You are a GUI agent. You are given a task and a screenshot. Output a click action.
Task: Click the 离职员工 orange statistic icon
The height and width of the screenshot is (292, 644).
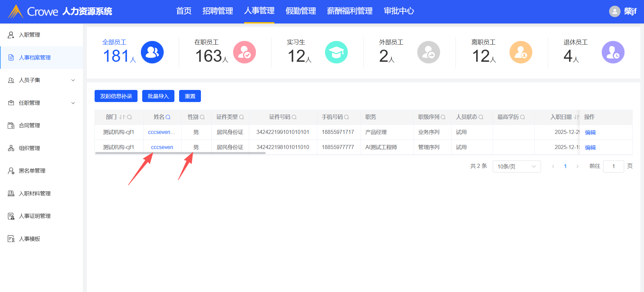click(521, 52)
